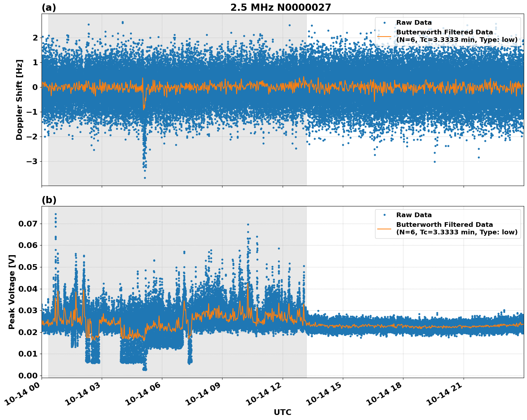Click the "0.00" Peak Voltage tick label
Image resolution: width=527 pixels, height=420 pixels.
click(28, 375)
